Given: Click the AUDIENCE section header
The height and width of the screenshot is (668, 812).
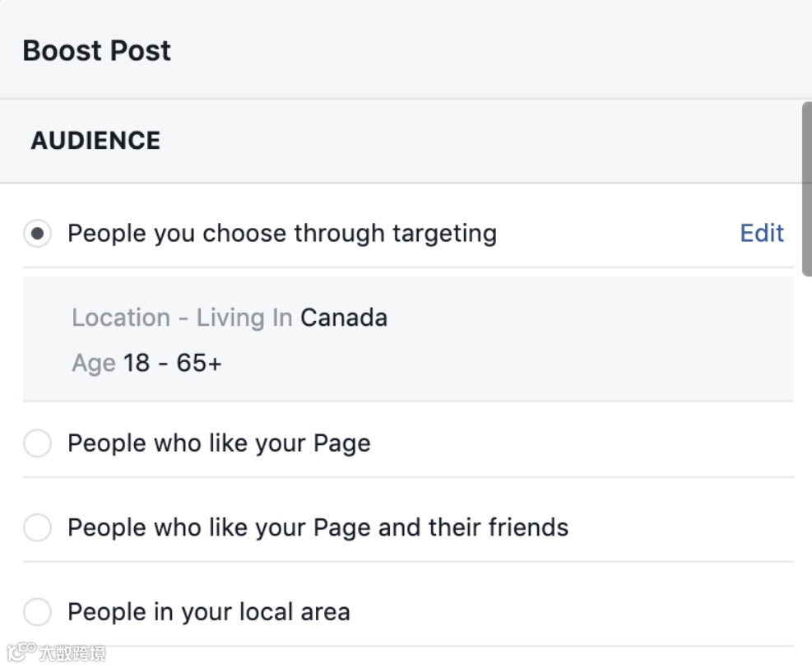Looking at the screenshot, I should [95, 141].
